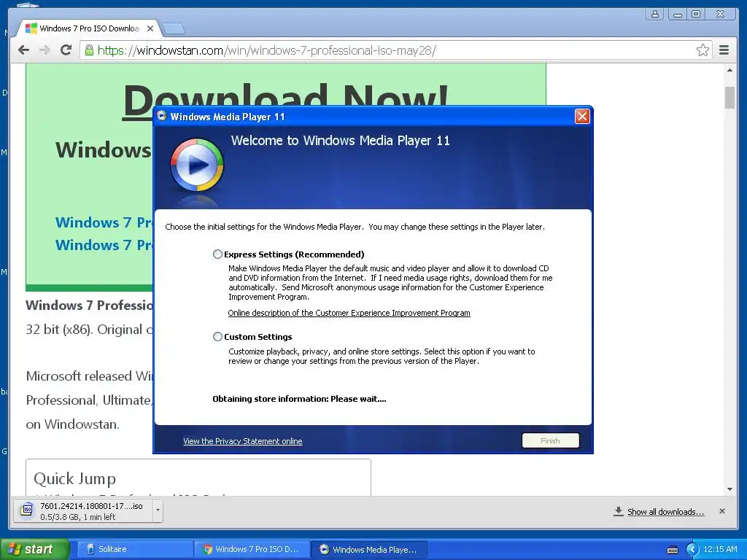The image size is (747, 560).
Task: Switch to Solitaire in the taskbar
Action: (x=133, y=549)
